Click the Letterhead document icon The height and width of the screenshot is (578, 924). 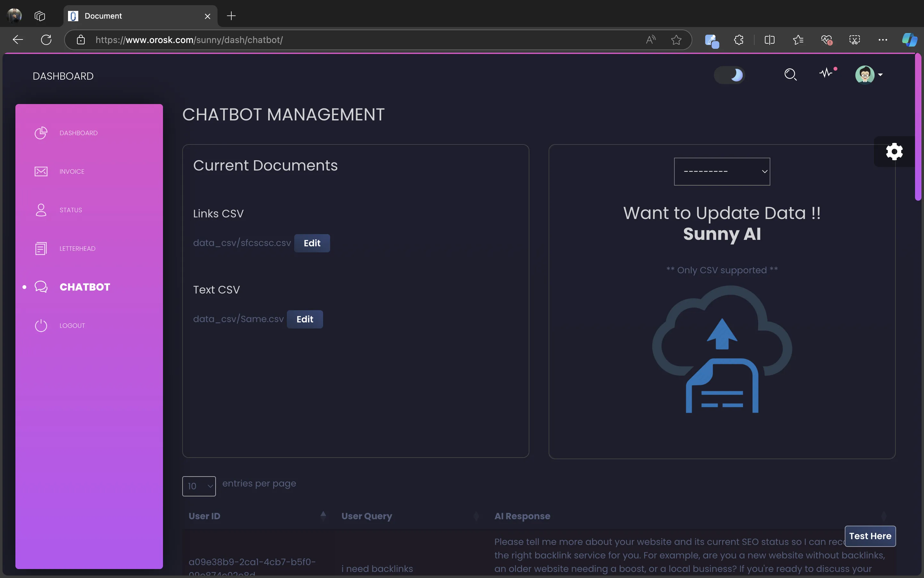41,249
